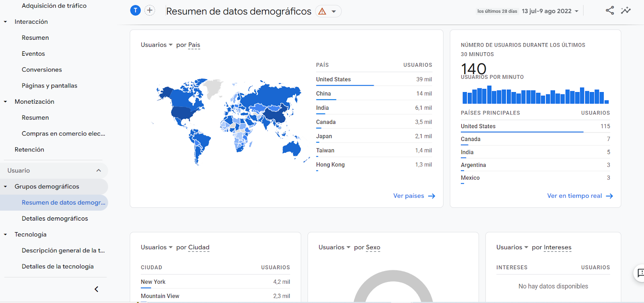The width and height of the screenshot is (644, 303).
Task: Click the Sexo donut chart
Action: click(x=393, y=286)
